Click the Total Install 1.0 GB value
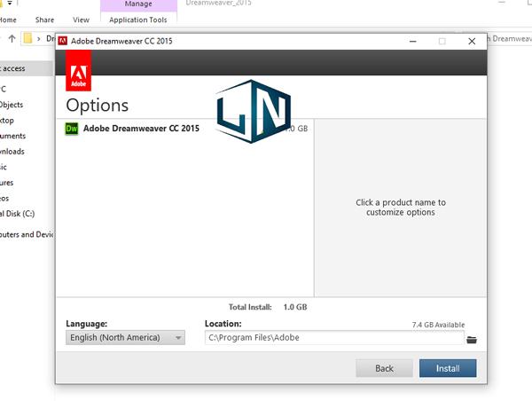532x401 pixels. point(295,307)
